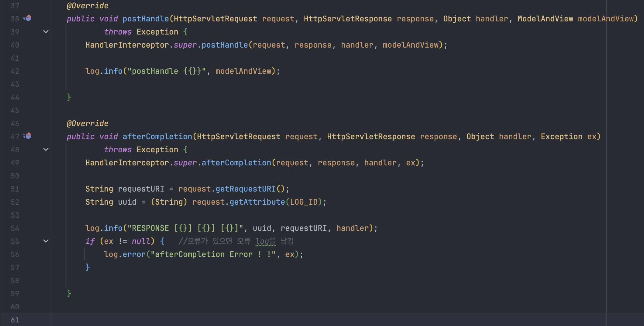Click the underlined word in the Korean comment

265,241
